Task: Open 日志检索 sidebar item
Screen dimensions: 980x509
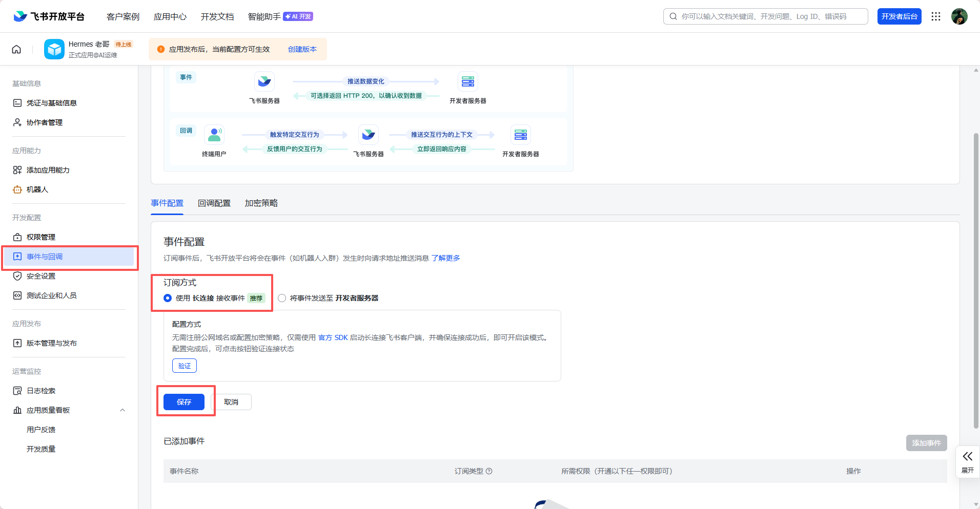Action: pyautogui.click(x=69, y=391)
